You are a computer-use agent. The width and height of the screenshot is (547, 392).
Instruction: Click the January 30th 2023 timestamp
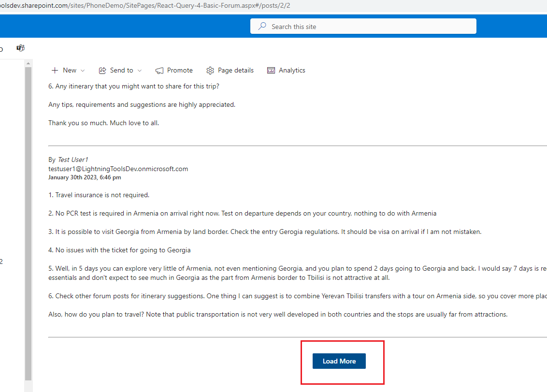click(85, 177)
